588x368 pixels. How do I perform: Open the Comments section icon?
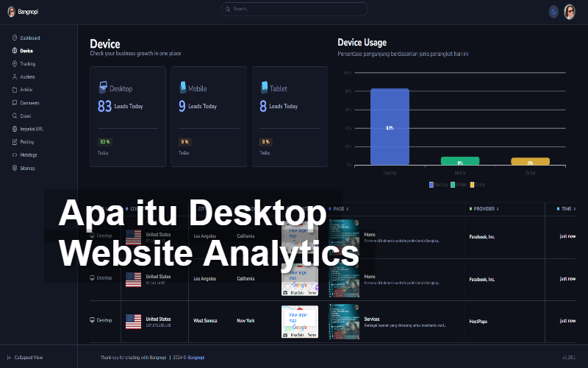tap(15, 103)
